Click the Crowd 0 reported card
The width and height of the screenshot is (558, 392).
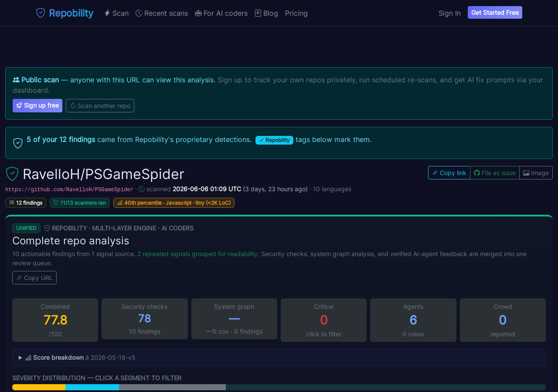[x=503, y=320]
